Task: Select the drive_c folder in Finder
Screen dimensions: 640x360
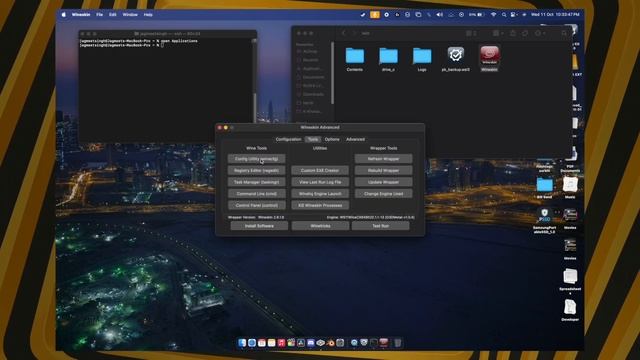Action: pos(388,59)
